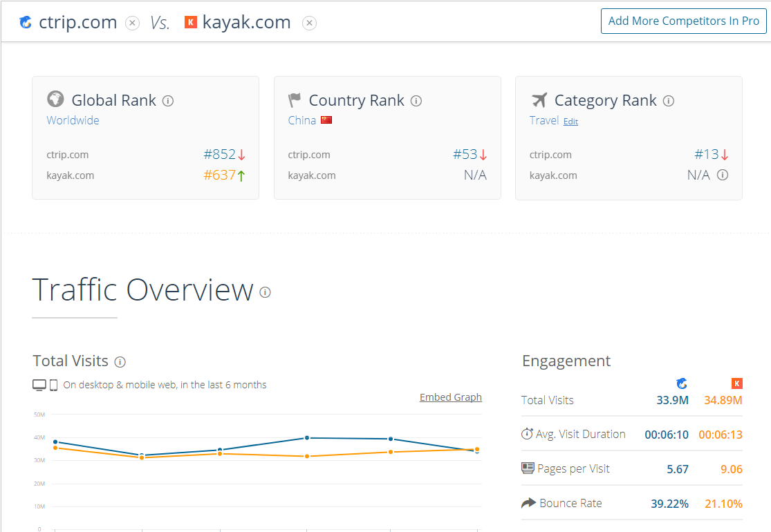The image size is (771, 532).
Task: Click last kayak.com orange data point
Action: pos(477,449)
